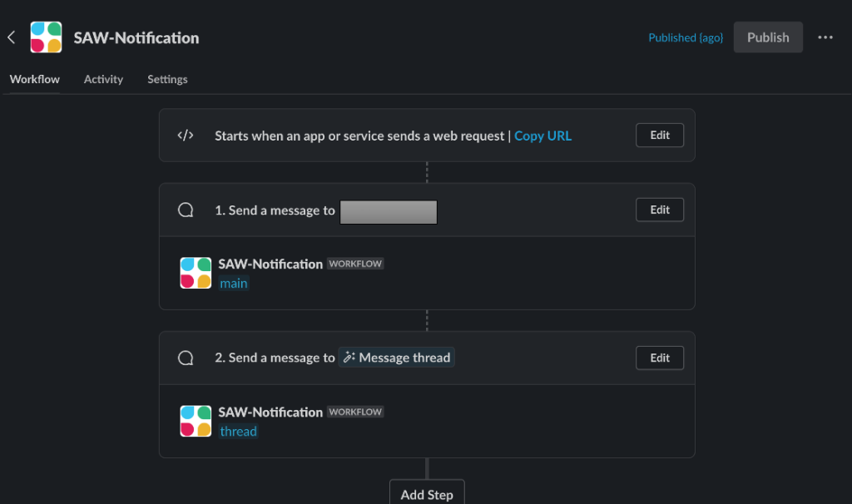Click the message bubble icon on step 1
The width and height of the screenshot is (852, 504).
pyautogui.click(x=185, y=210)
